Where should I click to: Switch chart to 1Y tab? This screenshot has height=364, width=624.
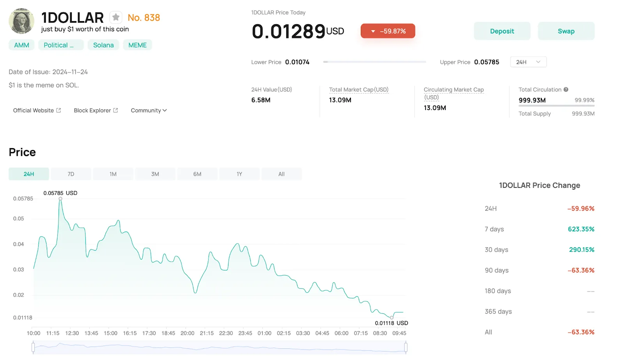click(x=239, y=174)
